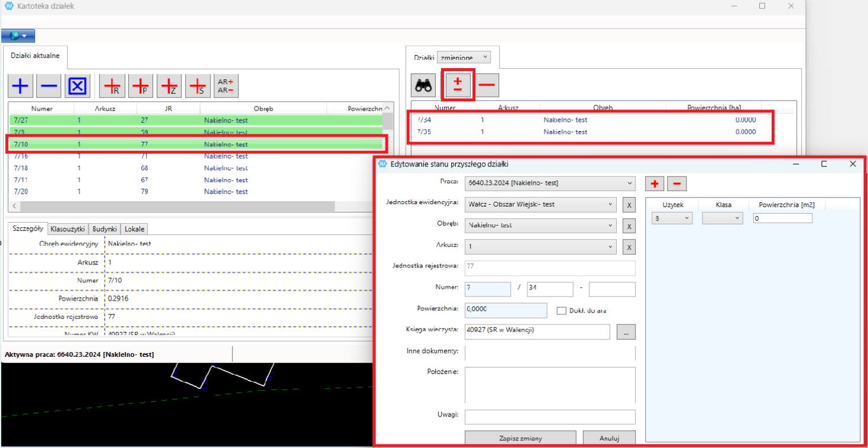Click the red plus-minus icon above changed parcels
This screenshot has width=868, height=448.
pos(458,85)
